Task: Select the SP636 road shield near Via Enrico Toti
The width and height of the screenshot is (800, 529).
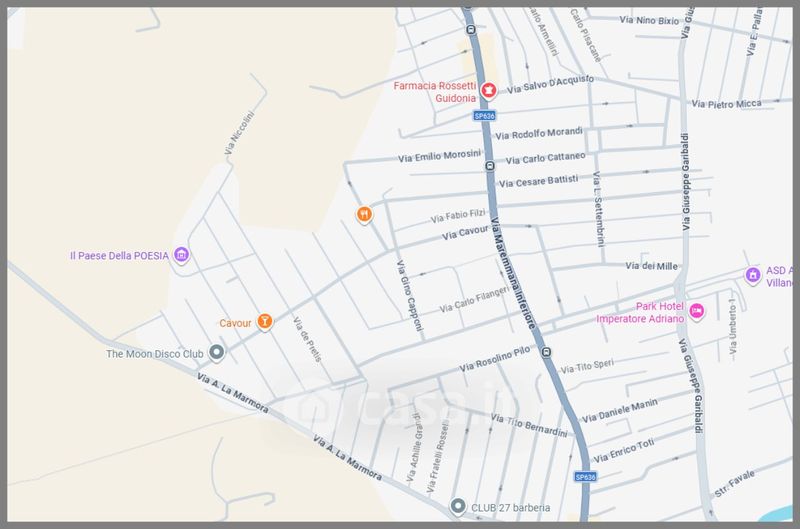Action: [585, 477]
